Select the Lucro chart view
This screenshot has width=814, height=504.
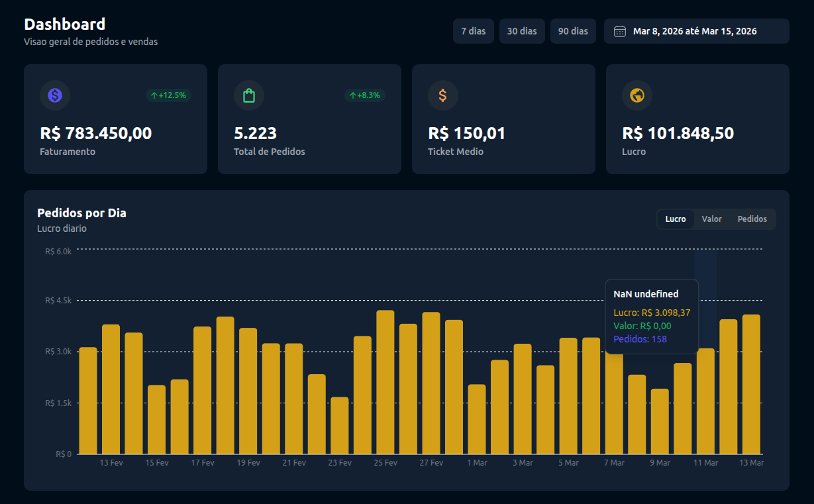676,219
